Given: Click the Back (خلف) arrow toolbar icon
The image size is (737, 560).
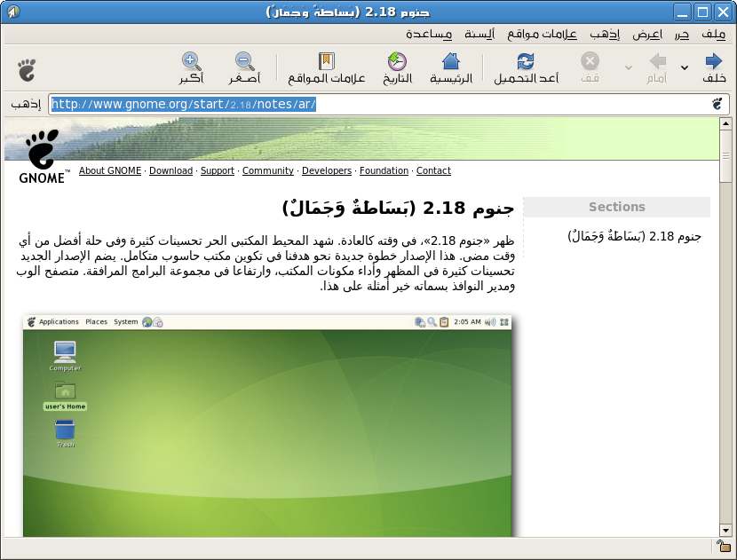Looking at the screenshot, I should pyautogui.click(x=713, y=62).
